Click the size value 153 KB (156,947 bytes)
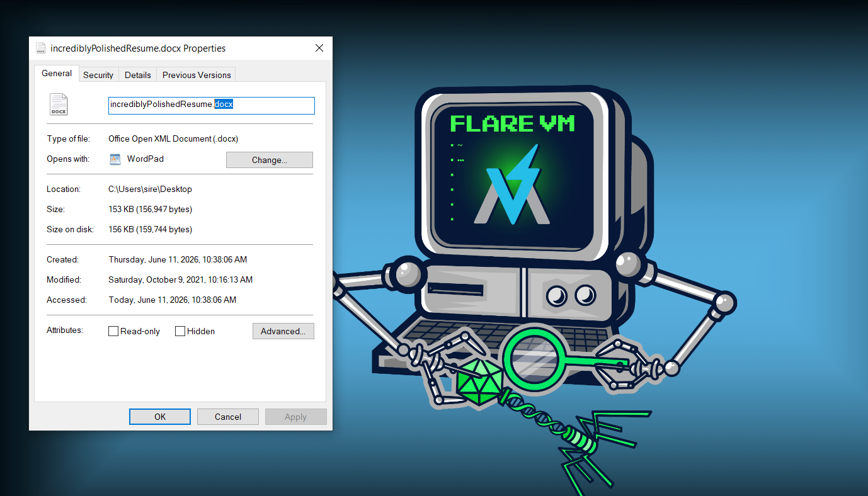The image size is (868, 496). pos(151,209)
